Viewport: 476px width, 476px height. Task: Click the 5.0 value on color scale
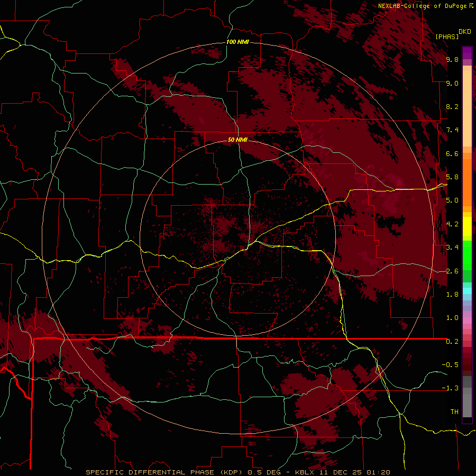[x=452, y=200]
